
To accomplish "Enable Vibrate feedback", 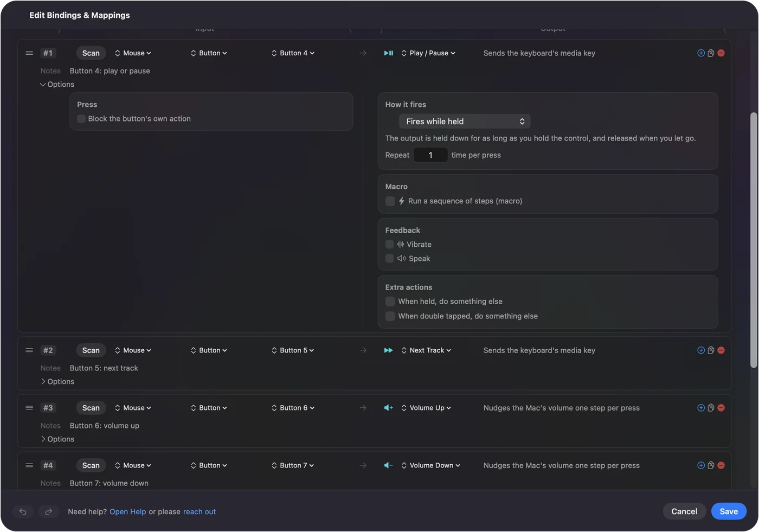I will pyautogui.click(x=389, y=245).
